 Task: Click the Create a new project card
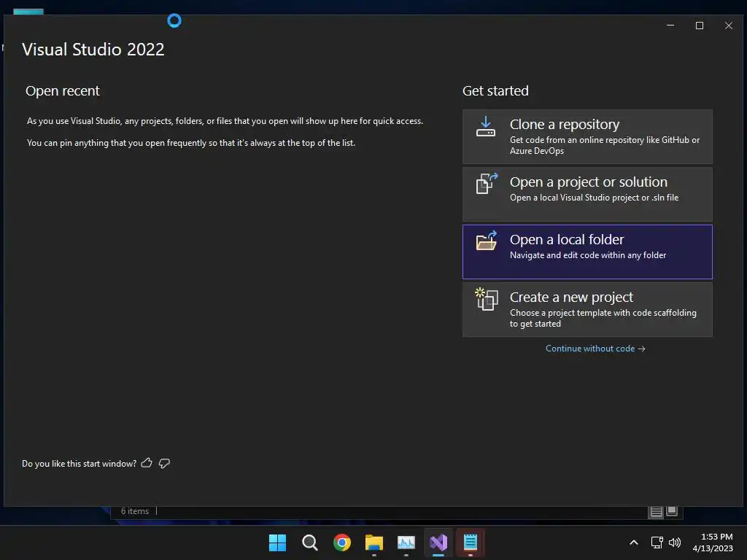(x=587, y=309)
